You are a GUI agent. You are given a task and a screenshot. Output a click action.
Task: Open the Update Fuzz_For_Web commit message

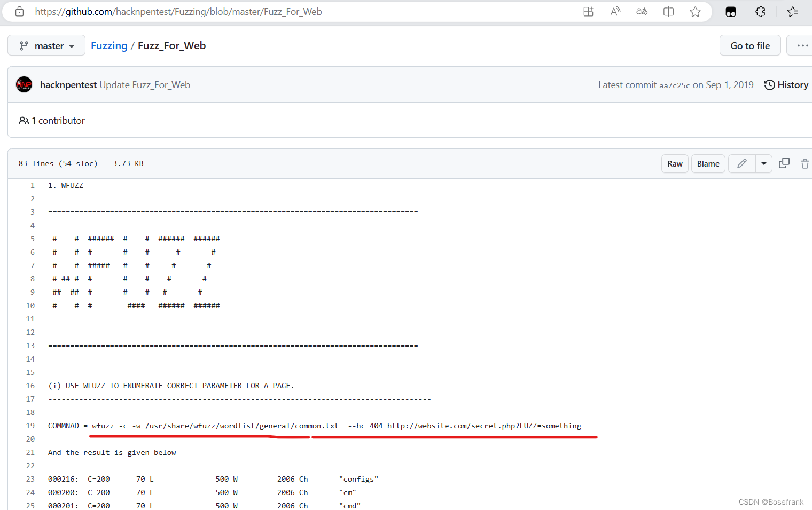coord(145,85)
